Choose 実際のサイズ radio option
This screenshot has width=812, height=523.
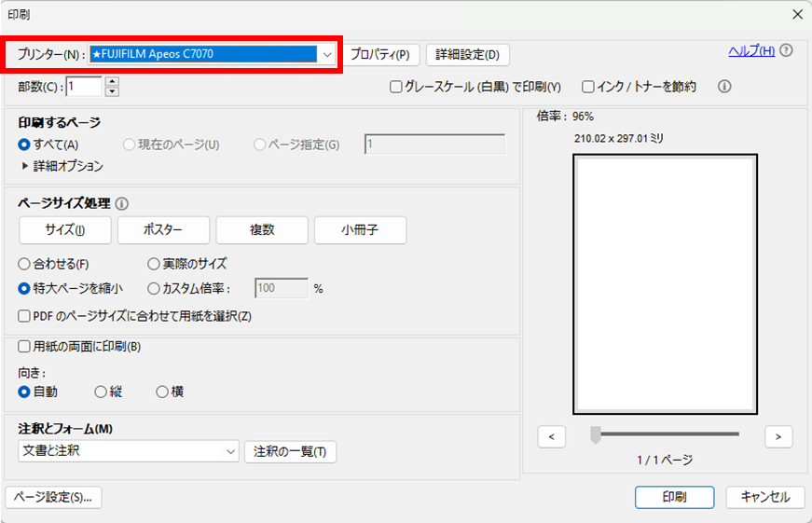(x=153, y=264)
